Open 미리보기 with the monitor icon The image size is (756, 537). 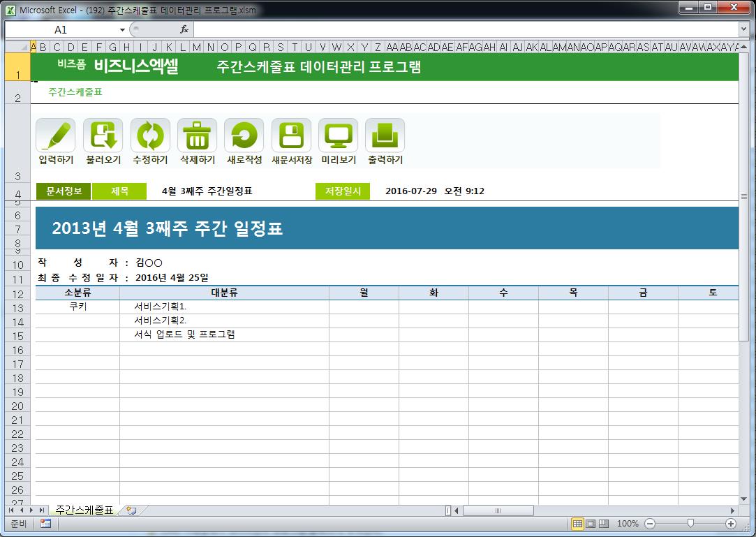click(338, 135)
